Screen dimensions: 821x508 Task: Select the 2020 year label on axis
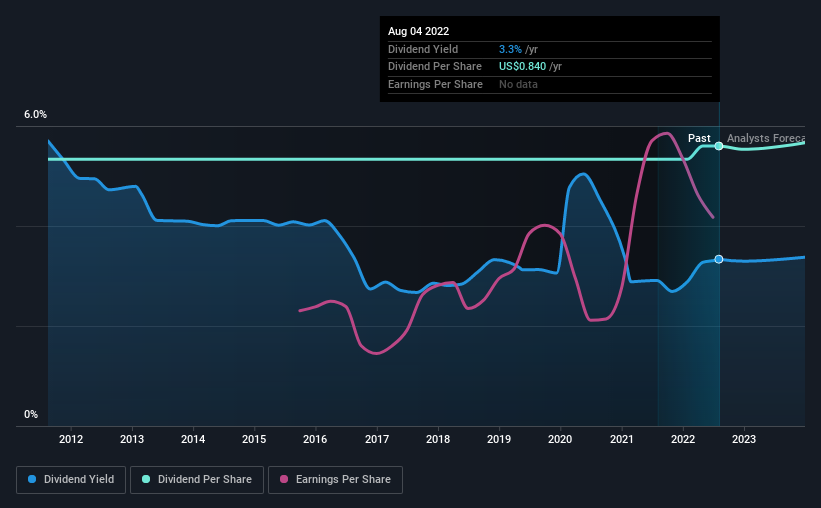(560, 439)
